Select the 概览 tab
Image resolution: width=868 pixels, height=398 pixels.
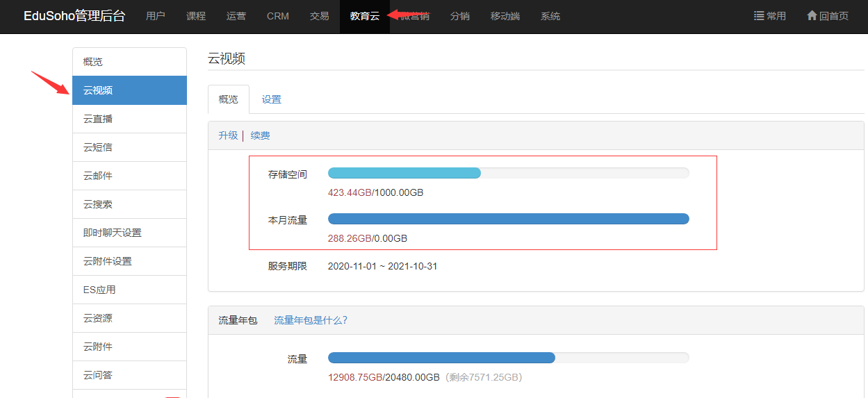coord(228,99)
